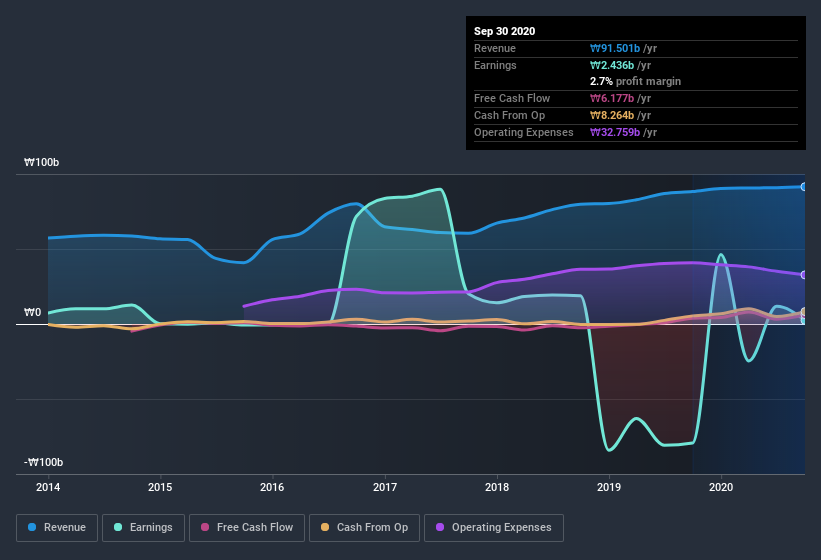
Task: Click the orange Cash From Op dot
Action: pos(326,527)
